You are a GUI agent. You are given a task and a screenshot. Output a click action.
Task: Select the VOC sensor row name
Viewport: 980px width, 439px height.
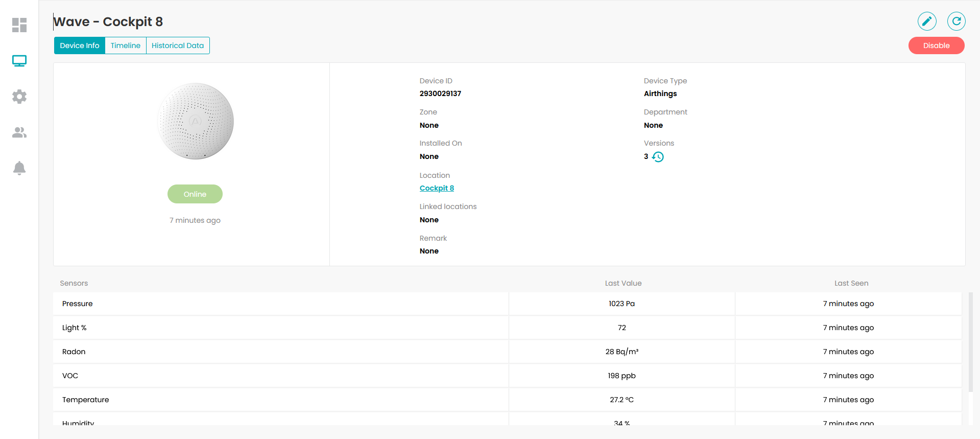[x=70, y=376]
